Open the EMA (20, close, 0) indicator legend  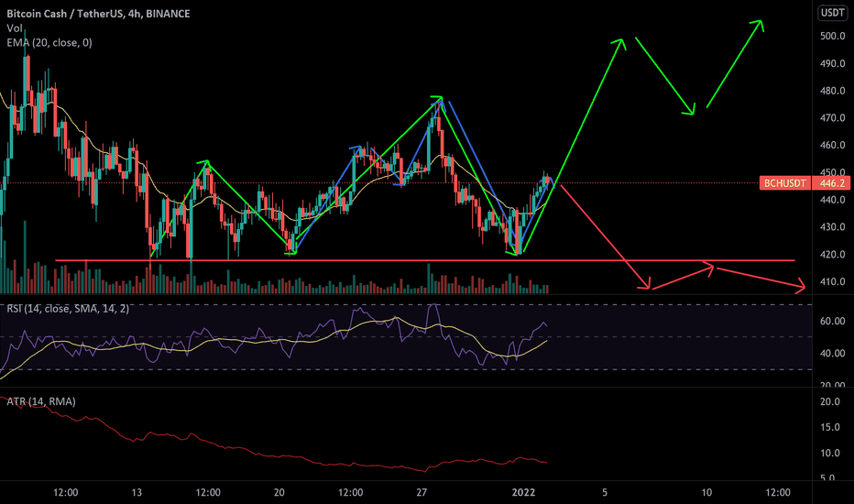(49, 42)
